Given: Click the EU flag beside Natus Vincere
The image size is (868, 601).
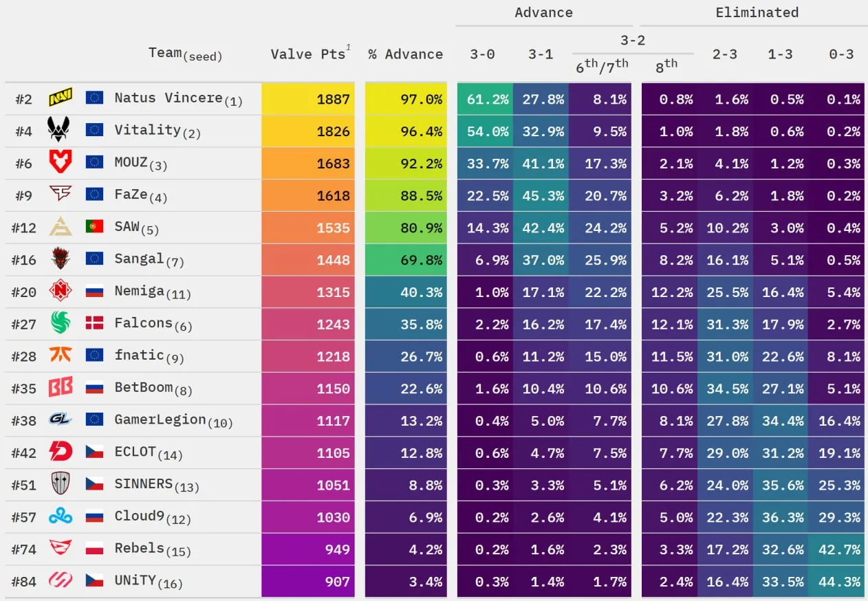Looking at the screenshot, I should (x=94, y=98).
